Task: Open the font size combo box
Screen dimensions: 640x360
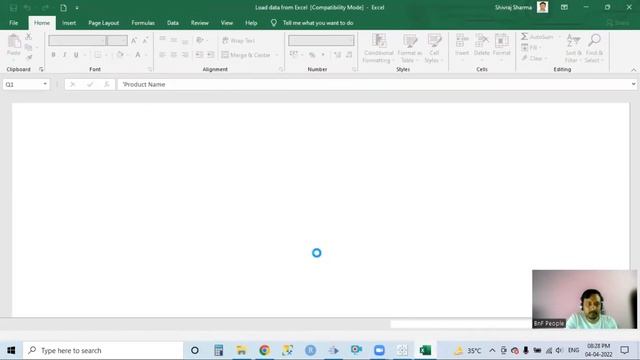Action: coord(117,40)
